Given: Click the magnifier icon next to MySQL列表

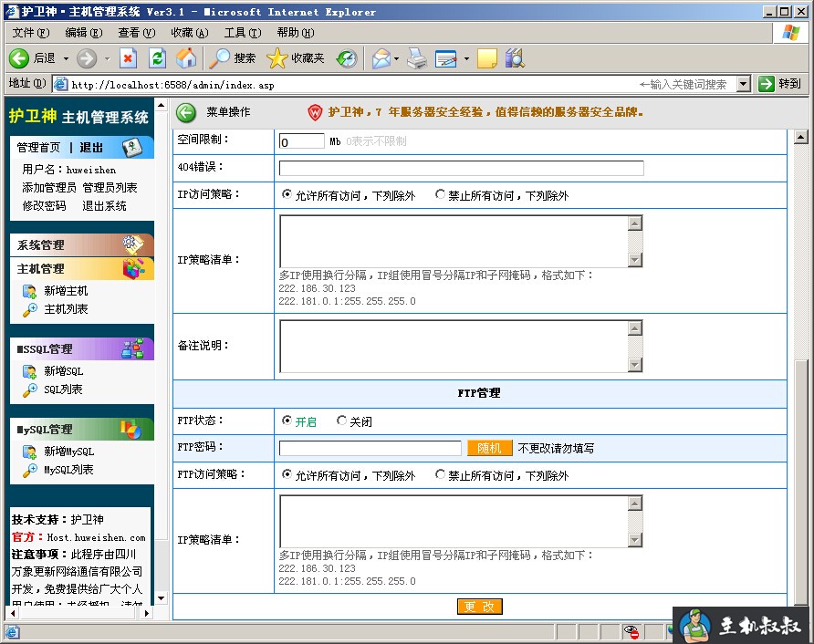Looking at the screenshot, I should (x=29, y=470).
